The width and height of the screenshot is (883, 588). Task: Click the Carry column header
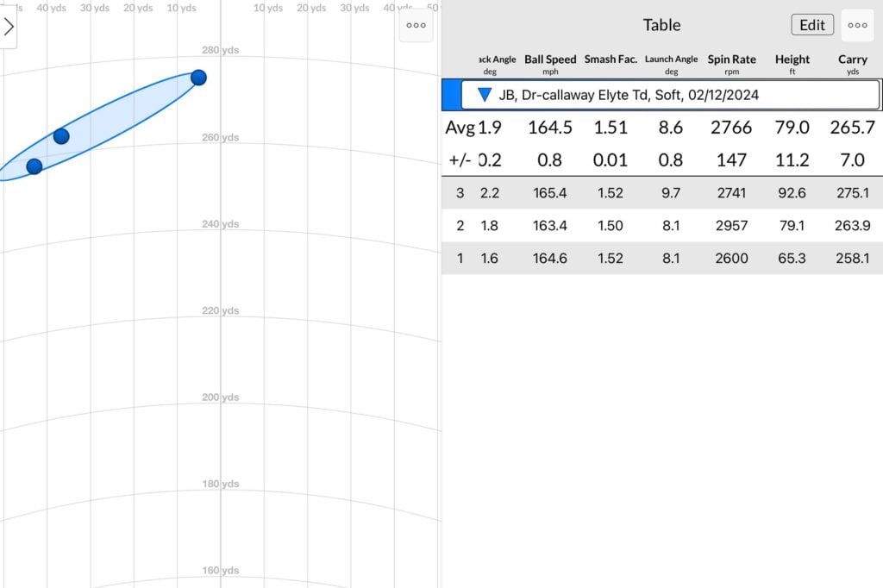pyautogui.click(x=852, y=64)
